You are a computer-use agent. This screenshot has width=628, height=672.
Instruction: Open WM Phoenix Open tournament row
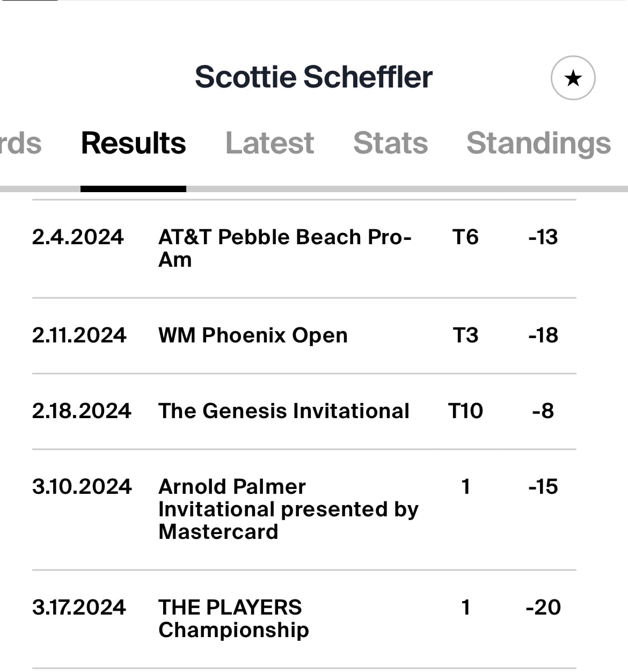tap(304, 335)
